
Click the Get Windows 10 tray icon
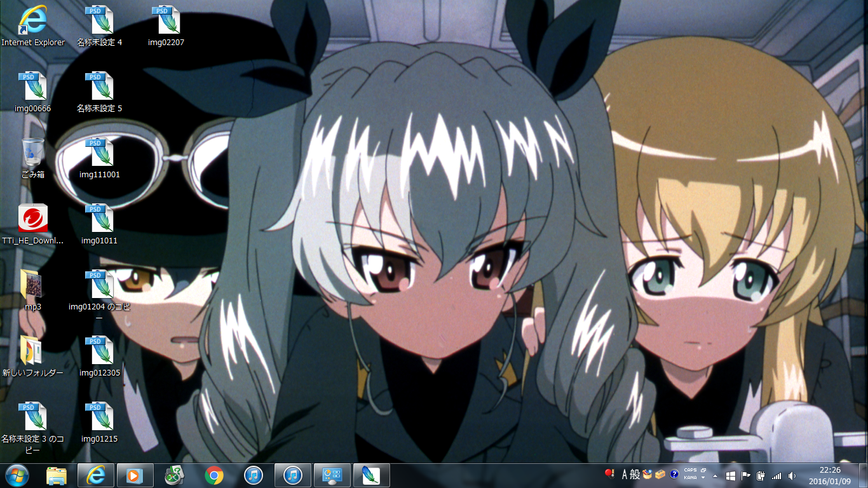pos(731,475)
